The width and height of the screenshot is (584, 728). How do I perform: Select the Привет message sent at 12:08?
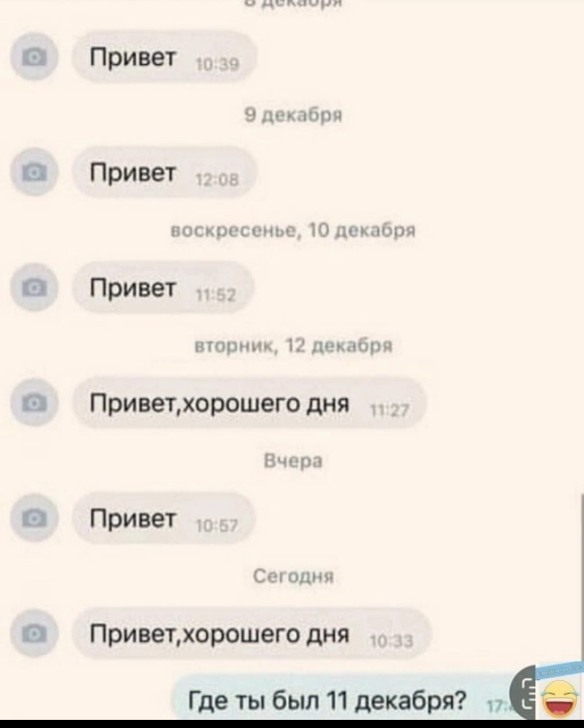164,173
